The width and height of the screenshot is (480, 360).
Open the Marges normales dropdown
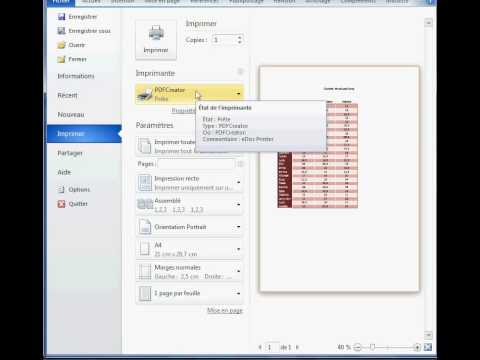[x=189, y=271]
